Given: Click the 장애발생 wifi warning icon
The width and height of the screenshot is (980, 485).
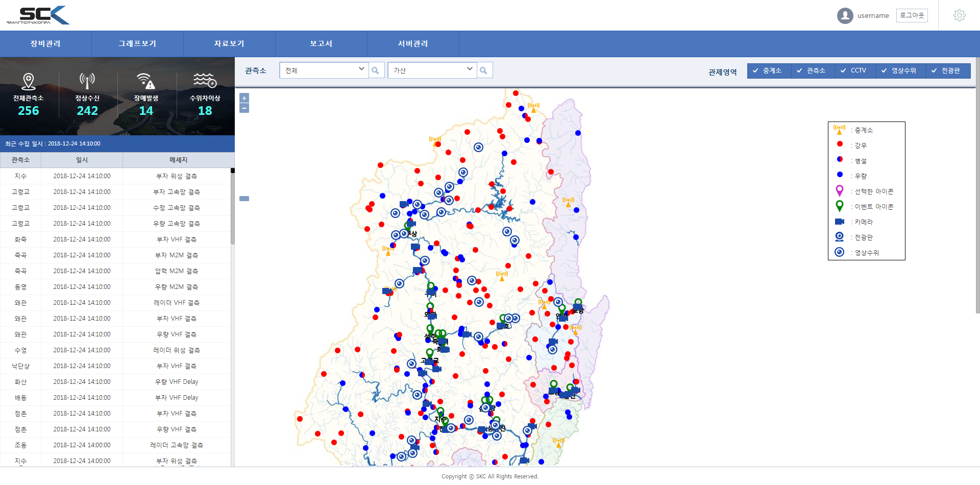Looking at the screenshot, I should click(145, 81).
